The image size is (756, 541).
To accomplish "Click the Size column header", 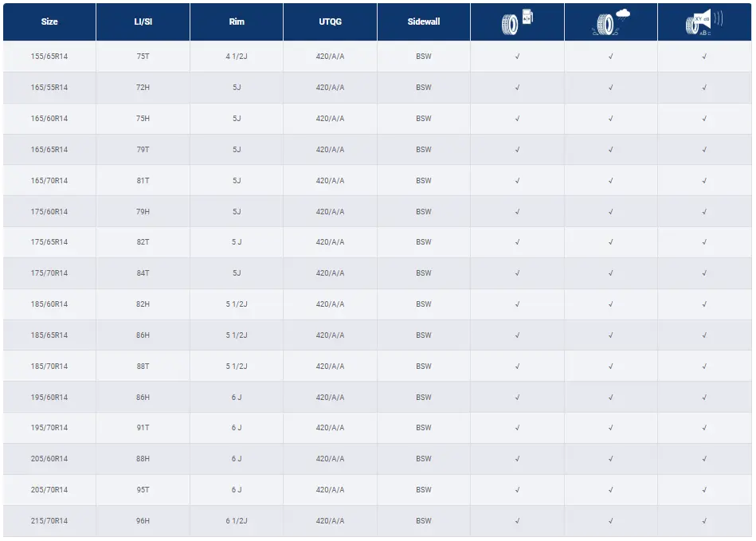I will [x=49, y=22].
